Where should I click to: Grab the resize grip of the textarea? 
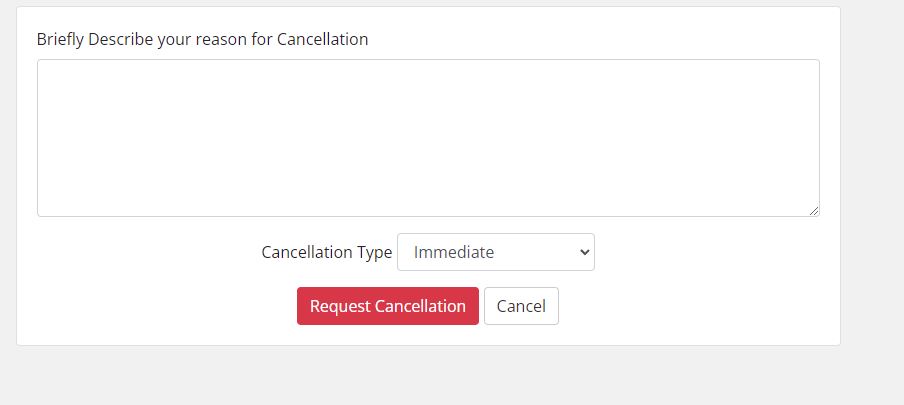pyautogui.click(x=814, y=211)
